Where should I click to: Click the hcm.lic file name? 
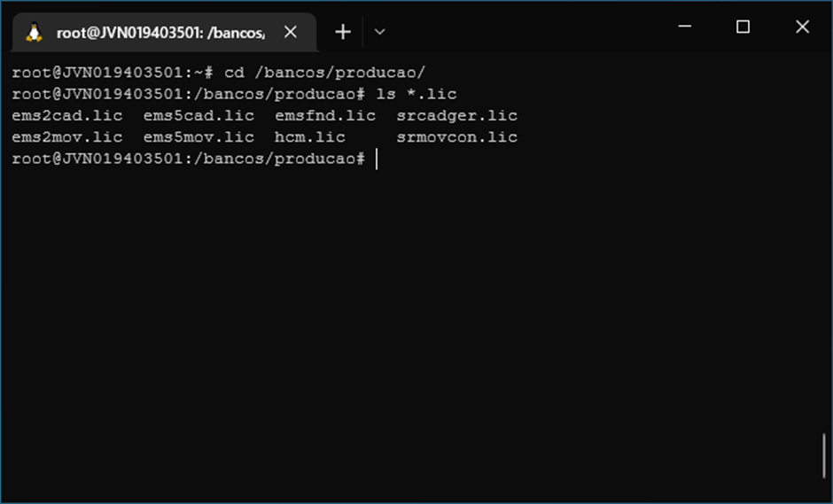click(310, 137)
